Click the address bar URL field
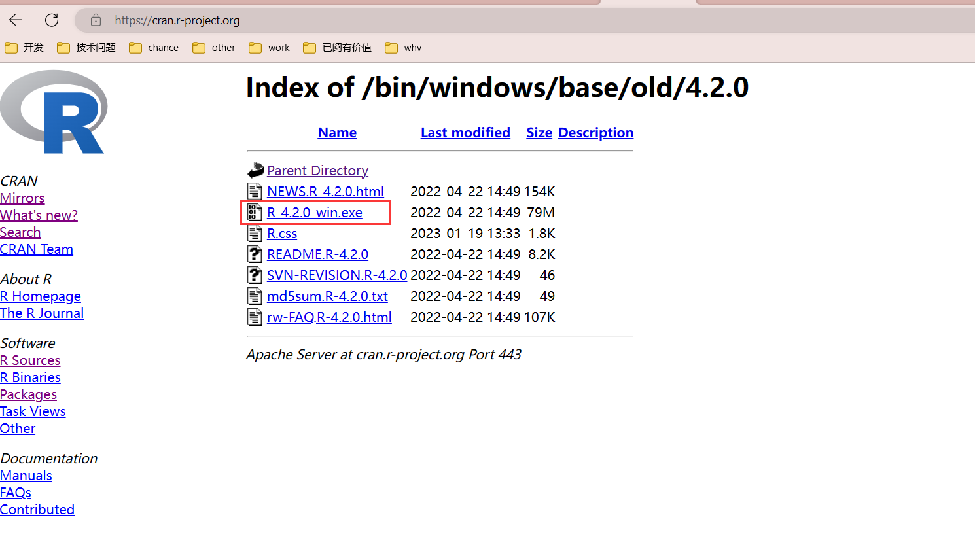 click(523, 20)
